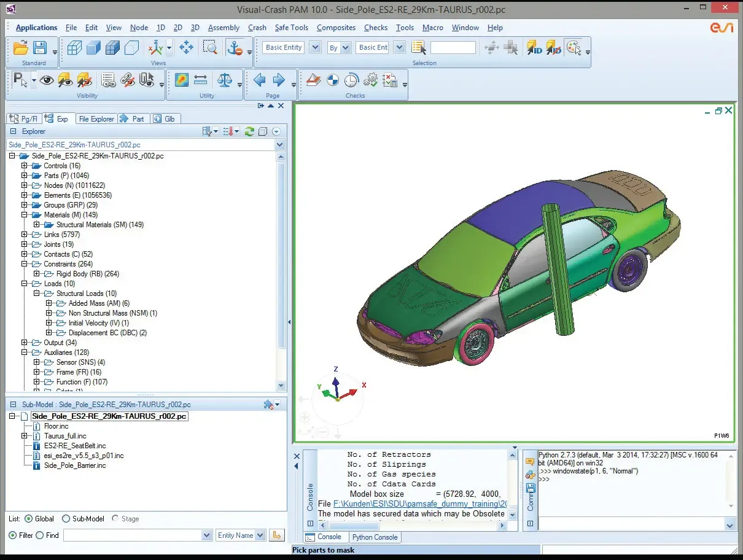This screenshot has height=560, width=743.
Task: Toggle show-picked-parts eye cube icon
Action: pyautogui.click(x=65, y=80)
